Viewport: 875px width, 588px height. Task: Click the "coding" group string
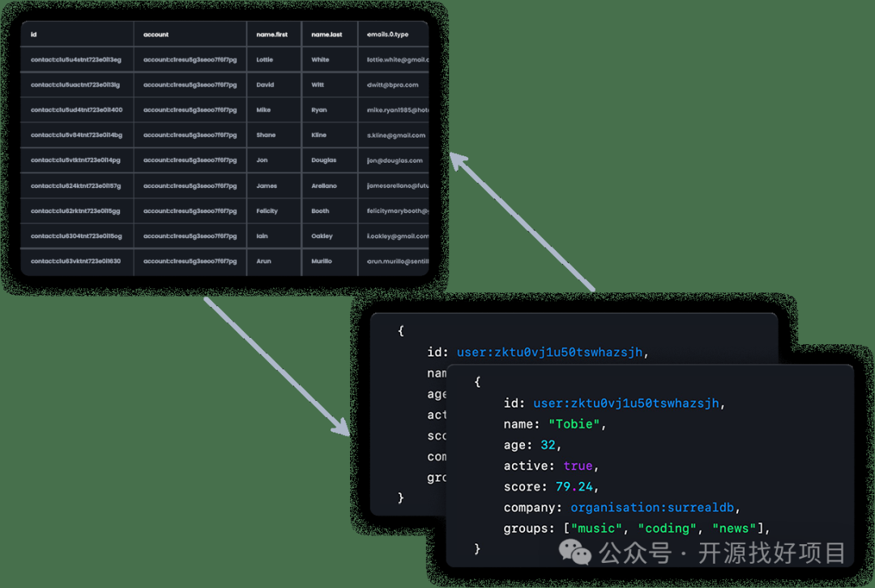pos(667,528)
